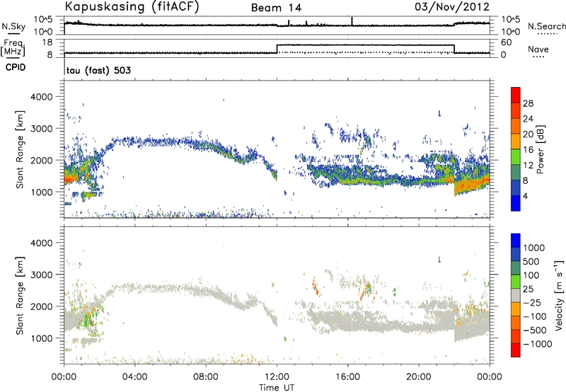Click the 24 label on Power colorbar

(x=528, y=119)
